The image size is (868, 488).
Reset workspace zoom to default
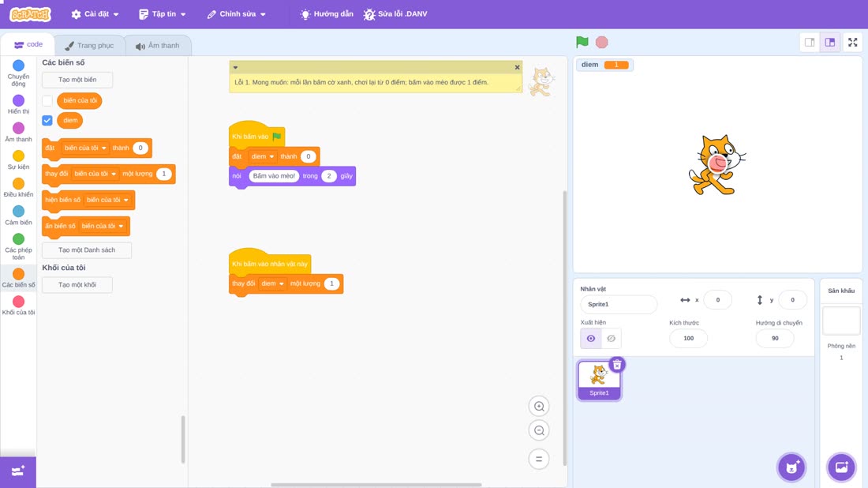(539, 460)
